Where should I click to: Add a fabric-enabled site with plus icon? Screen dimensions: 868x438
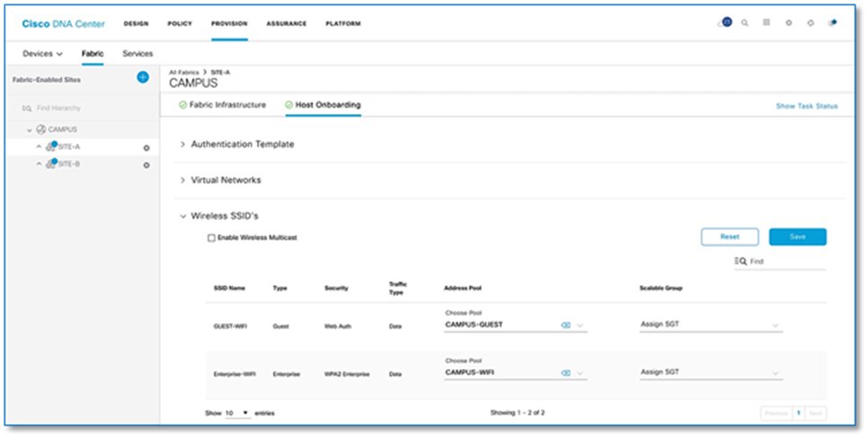pyautogui.click(x=143, y=77)
